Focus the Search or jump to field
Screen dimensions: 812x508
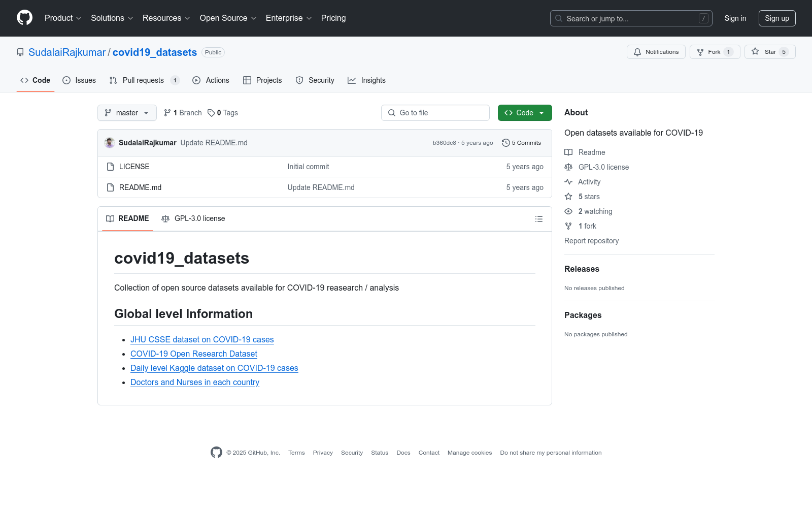pyautogui.click(x=631, y=18)
